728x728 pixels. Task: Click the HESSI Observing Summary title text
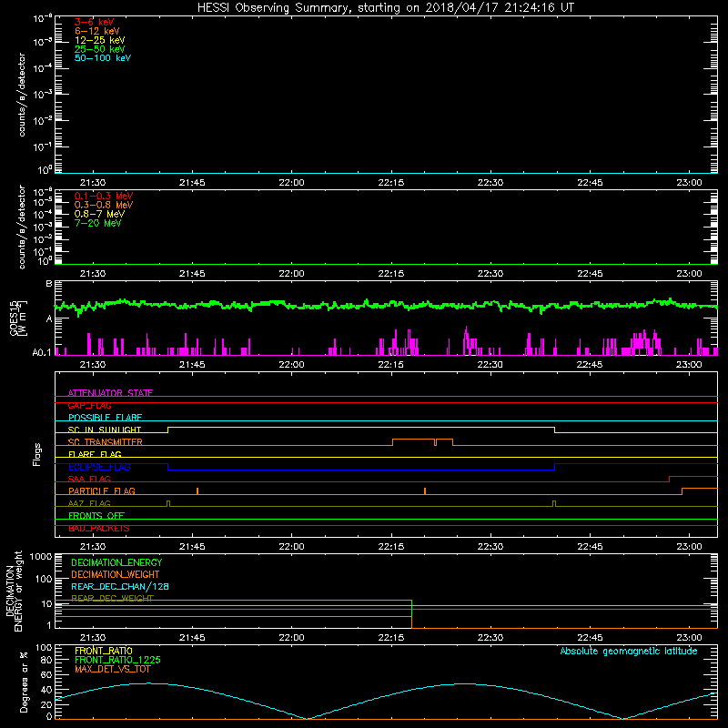click(386, 8)
